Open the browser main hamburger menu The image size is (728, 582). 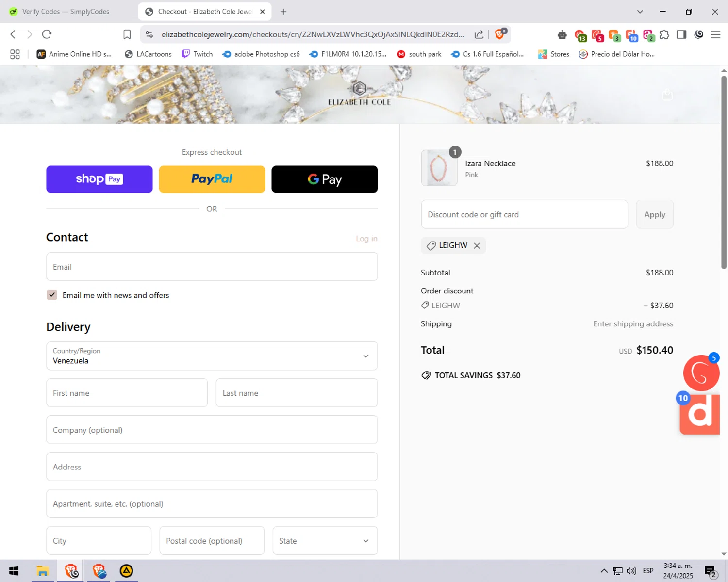coord(715,34)
